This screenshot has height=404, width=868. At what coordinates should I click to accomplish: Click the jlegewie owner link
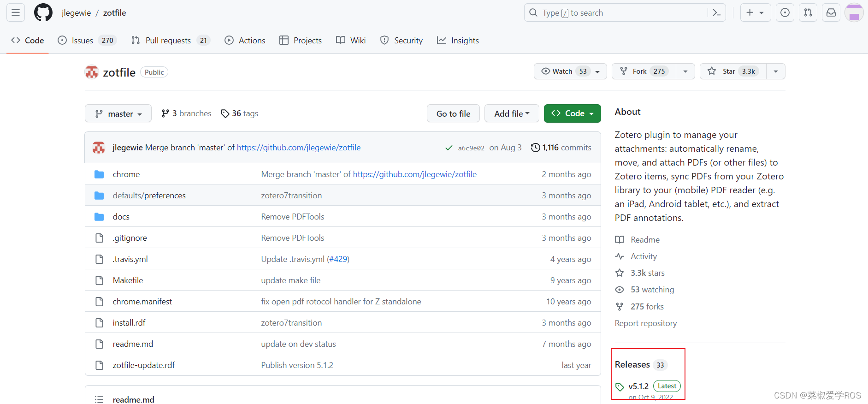[x=76, y=13]
